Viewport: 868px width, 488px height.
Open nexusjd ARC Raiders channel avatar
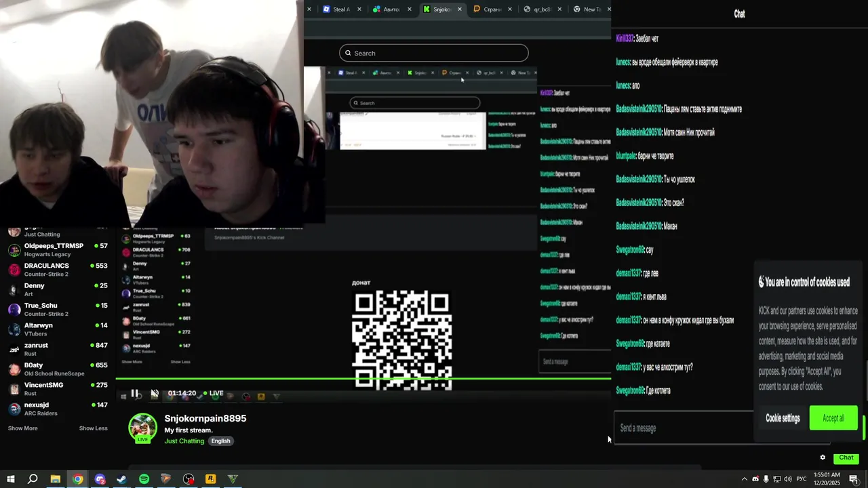click(14, 409)
